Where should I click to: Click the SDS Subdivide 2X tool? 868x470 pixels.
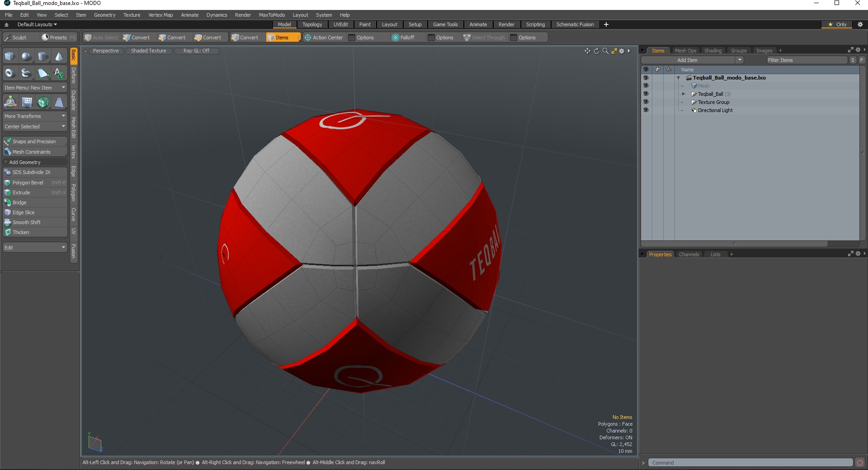35,172
